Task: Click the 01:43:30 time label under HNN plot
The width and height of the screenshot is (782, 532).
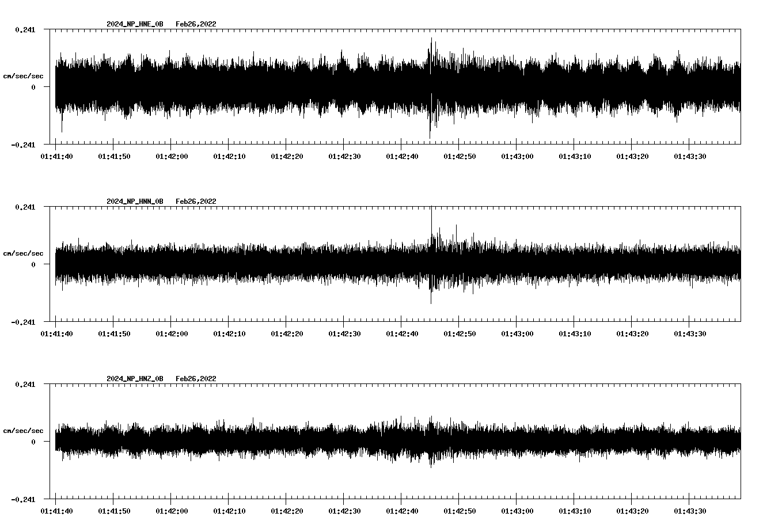Action: tap(690, 334)
